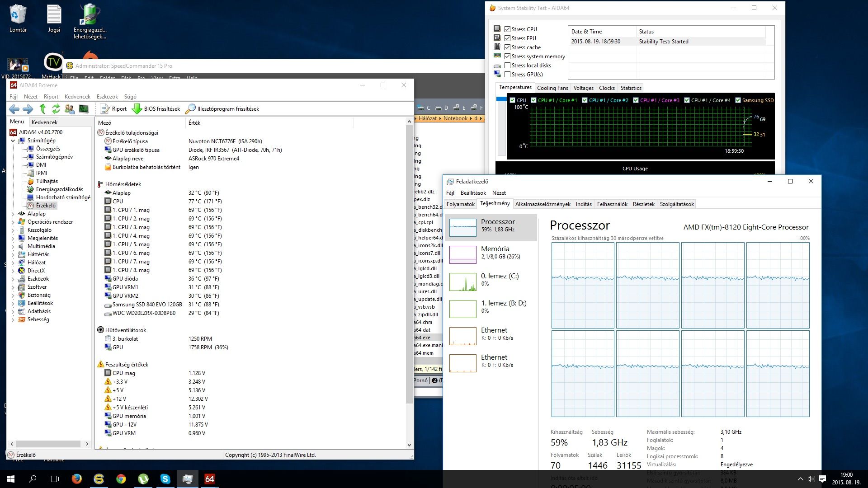Screen dimensions: 868x488
Task: Select the Érzékelő tree item
Action: pos(46,206)
